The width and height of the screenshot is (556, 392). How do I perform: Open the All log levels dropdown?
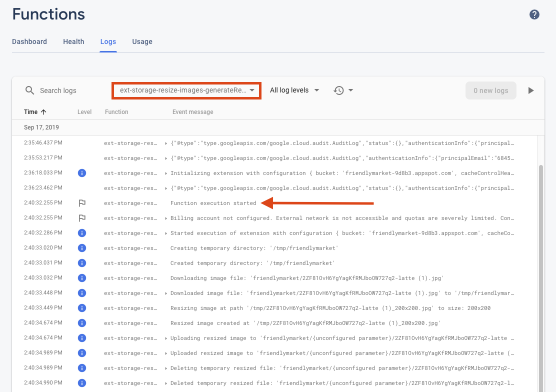point(295,90)
